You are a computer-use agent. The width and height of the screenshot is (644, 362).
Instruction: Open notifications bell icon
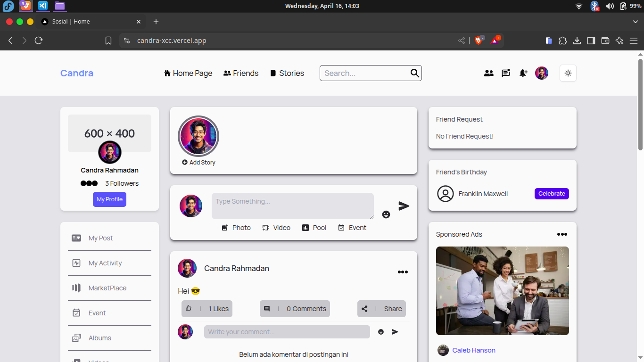pyautogui.click(x=523, y=73)
